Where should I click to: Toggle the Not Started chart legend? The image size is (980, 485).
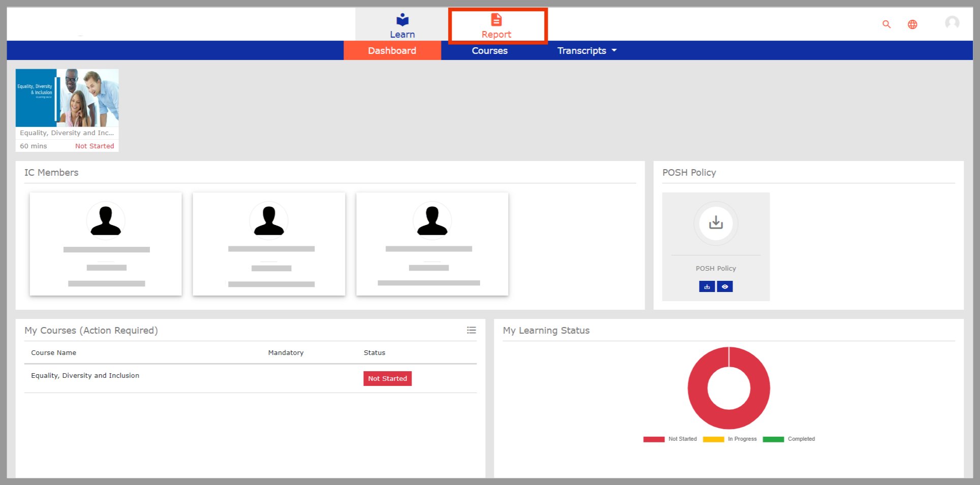(x=670, y=439)
